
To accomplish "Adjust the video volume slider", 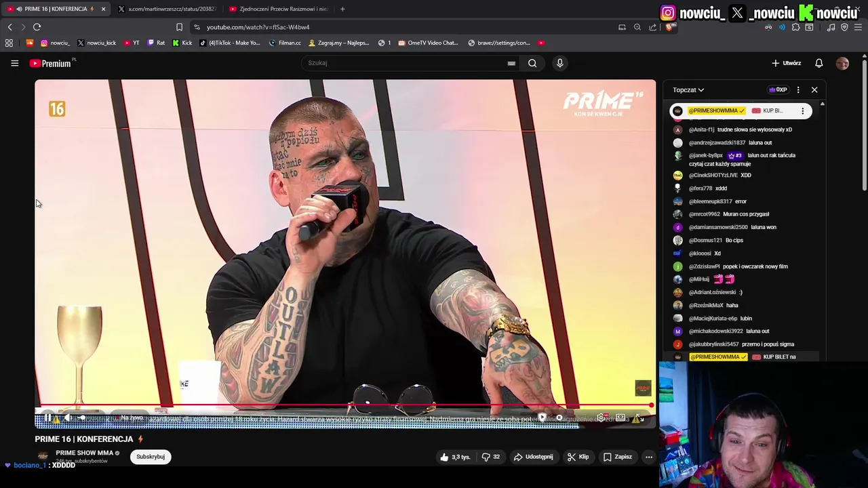I will pyautogui.click(x=81, y=418).
